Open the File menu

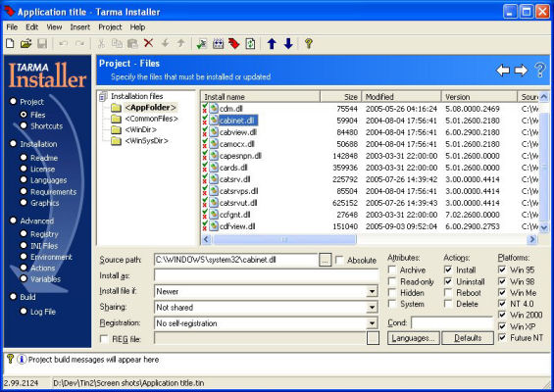click(12, 27)
